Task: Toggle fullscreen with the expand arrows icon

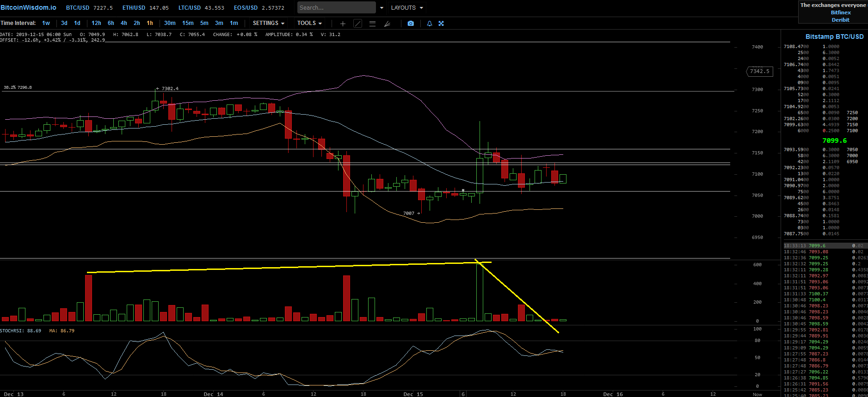Action: pos(441,24)
